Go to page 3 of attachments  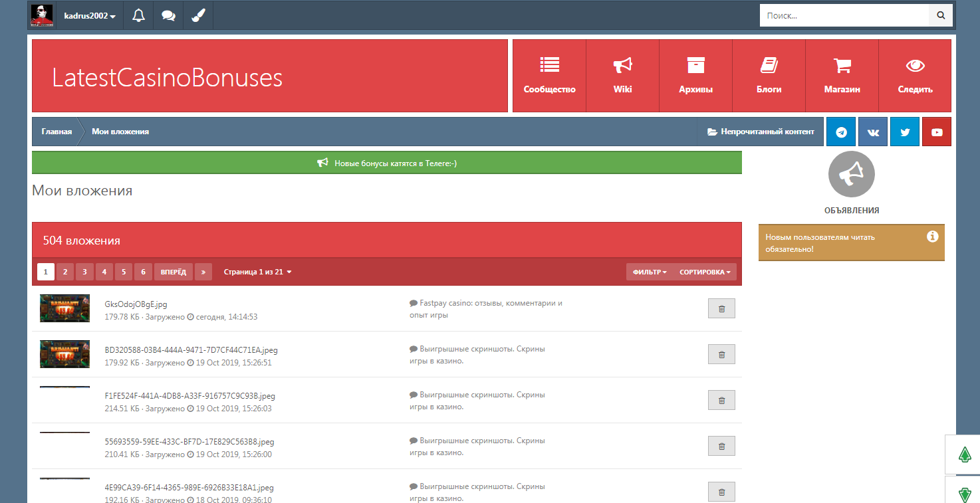[x=84, y=272]
